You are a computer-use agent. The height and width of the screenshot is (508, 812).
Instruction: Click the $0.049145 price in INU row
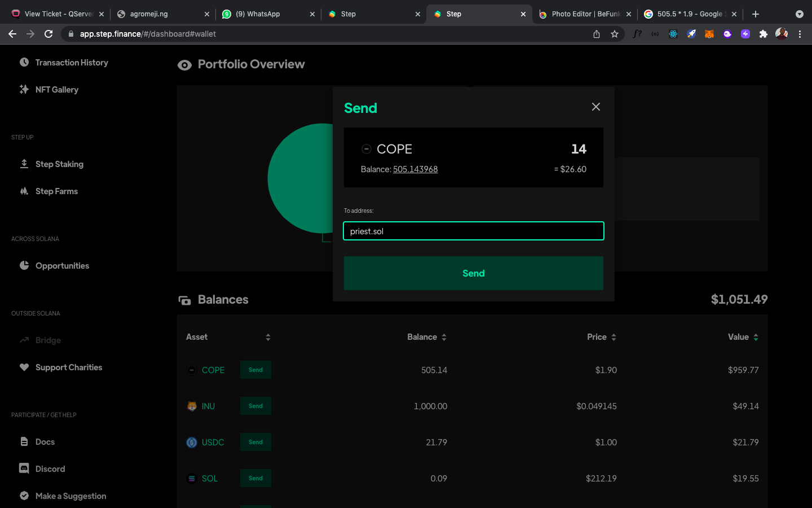[597, 406]
